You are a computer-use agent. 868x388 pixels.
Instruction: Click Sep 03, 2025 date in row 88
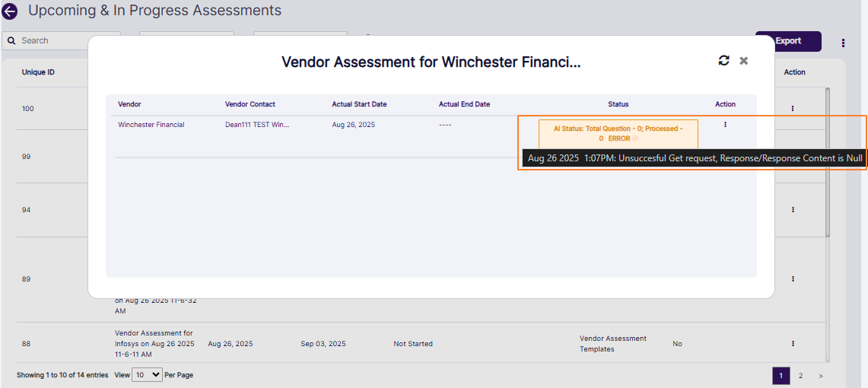[323, 344]
